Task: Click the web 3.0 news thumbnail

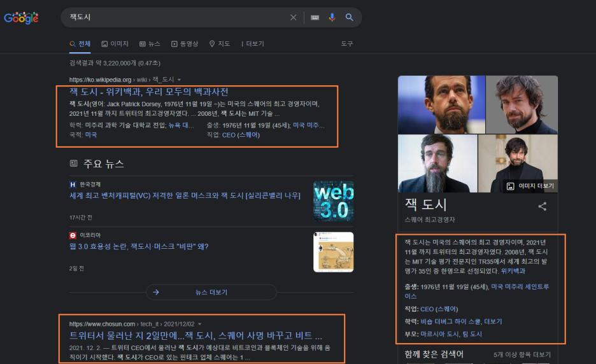Action: [x=334, y=201]
